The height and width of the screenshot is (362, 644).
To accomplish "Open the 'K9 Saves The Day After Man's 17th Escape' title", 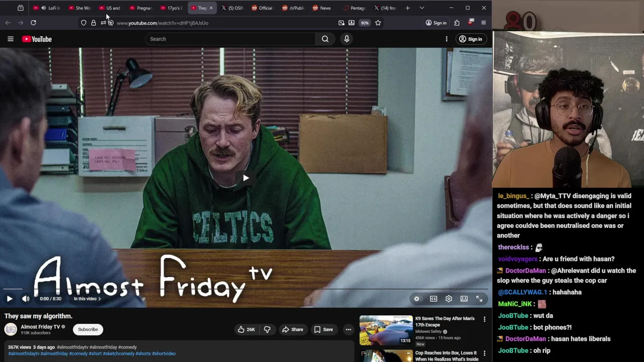I will tap(445, 321).
